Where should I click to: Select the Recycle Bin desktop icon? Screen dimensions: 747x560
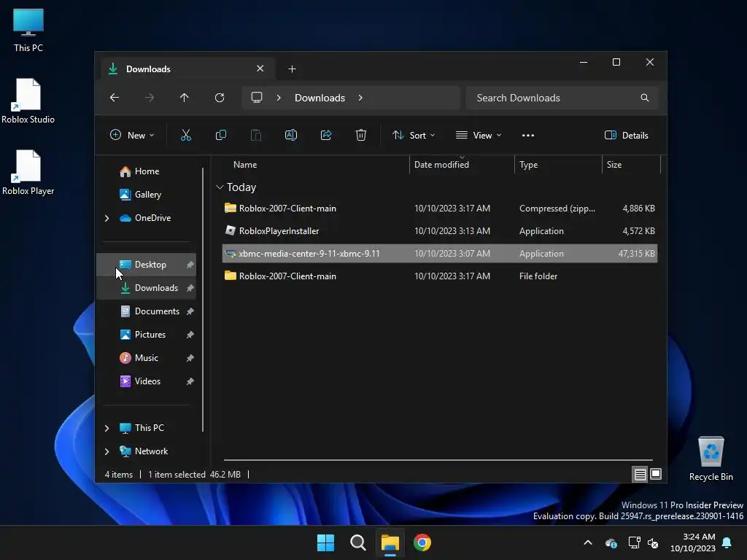pyautogui.click(x=711, y=459)
